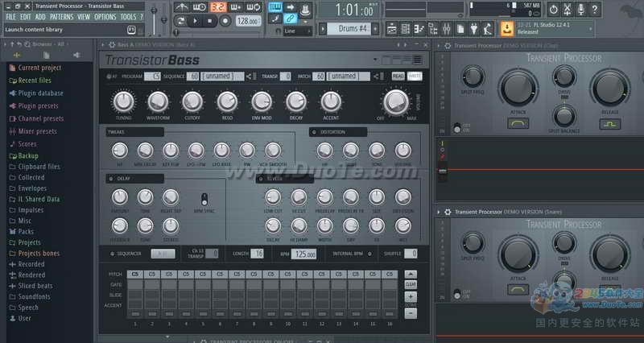Toggle the step editing mode icon
The image size is (644, 343).
point(275,19)
